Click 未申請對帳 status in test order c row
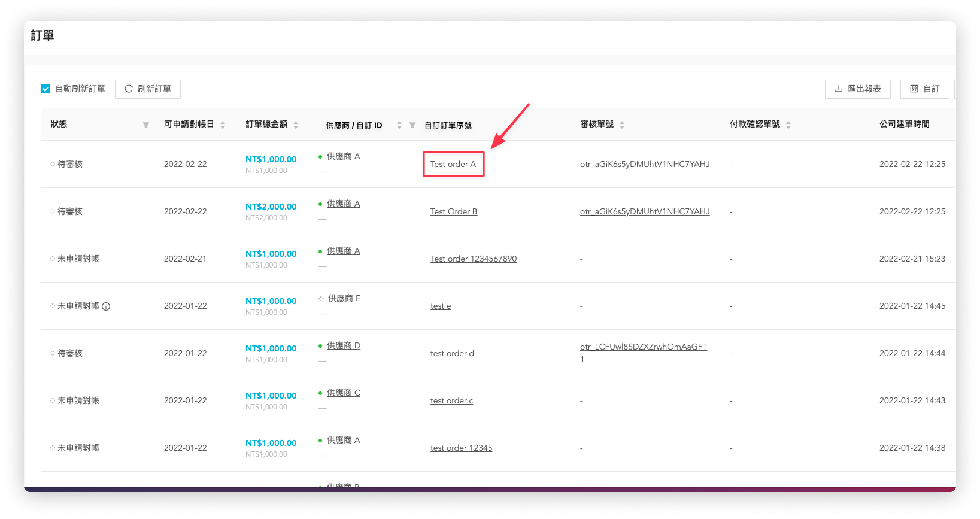This screenshot has height=519, width=980. tap(78, 400)
